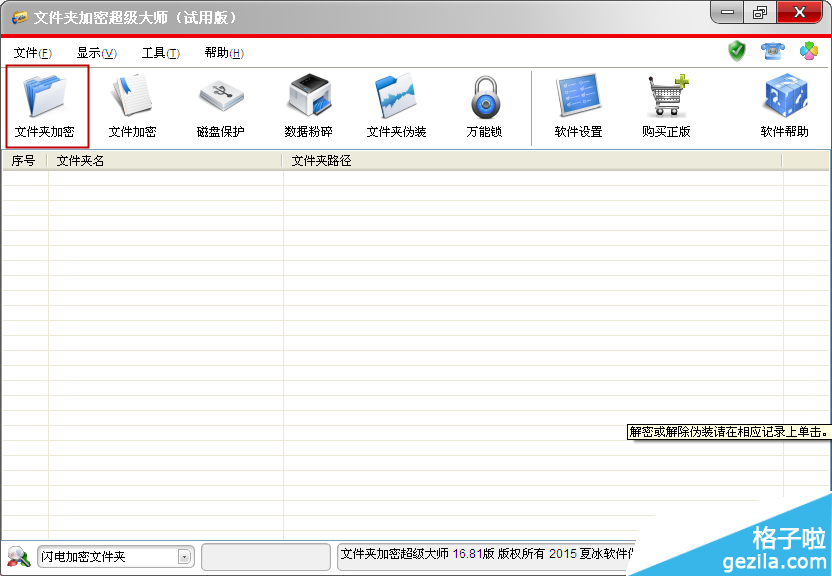Screen dimensions: 832x576
Task: Sort by 序号 column header
Action: click(x=24, y=161)
